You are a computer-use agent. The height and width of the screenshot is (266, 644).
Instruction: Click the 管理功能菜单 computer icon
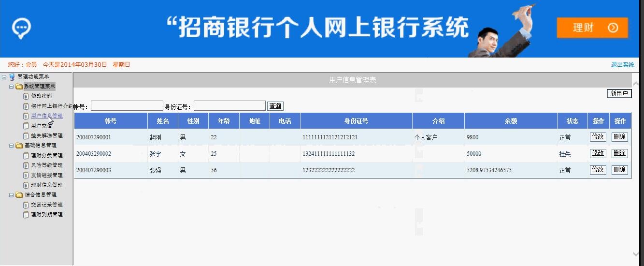pyautogui.click(x=12, y=77)
